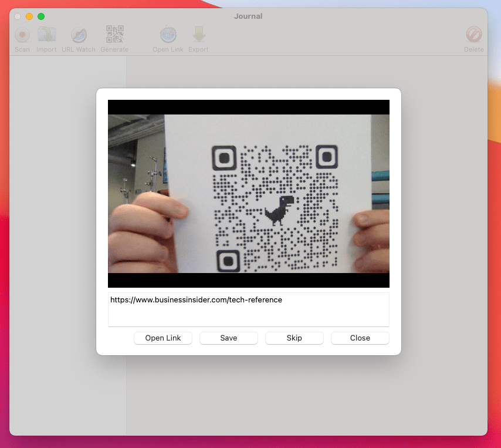Zoom the window with the green button
501x448 pixels.
pos(40,16)
